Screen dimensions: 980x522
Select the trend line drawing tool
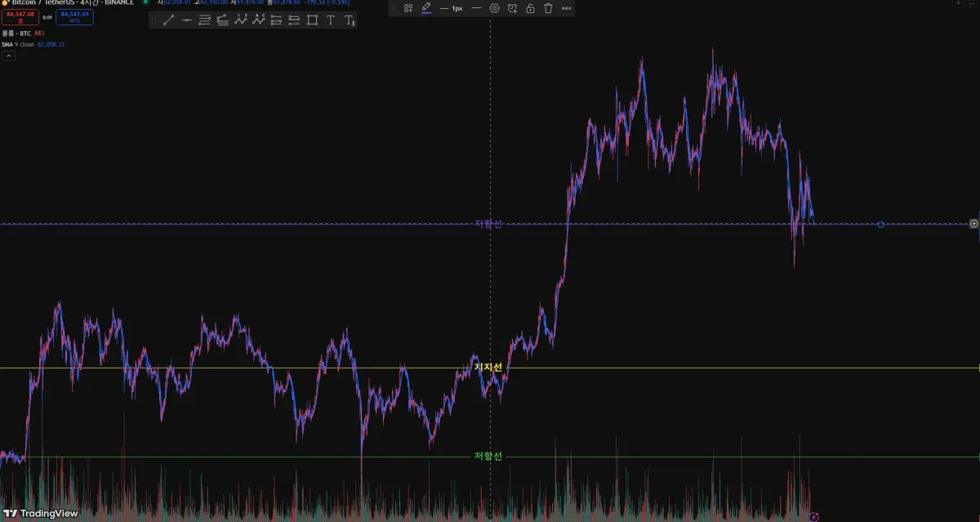[168, 20]
